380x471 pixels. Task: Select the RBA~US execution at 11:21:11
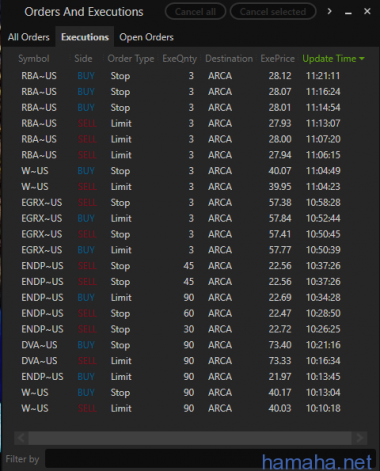point(190,76)
